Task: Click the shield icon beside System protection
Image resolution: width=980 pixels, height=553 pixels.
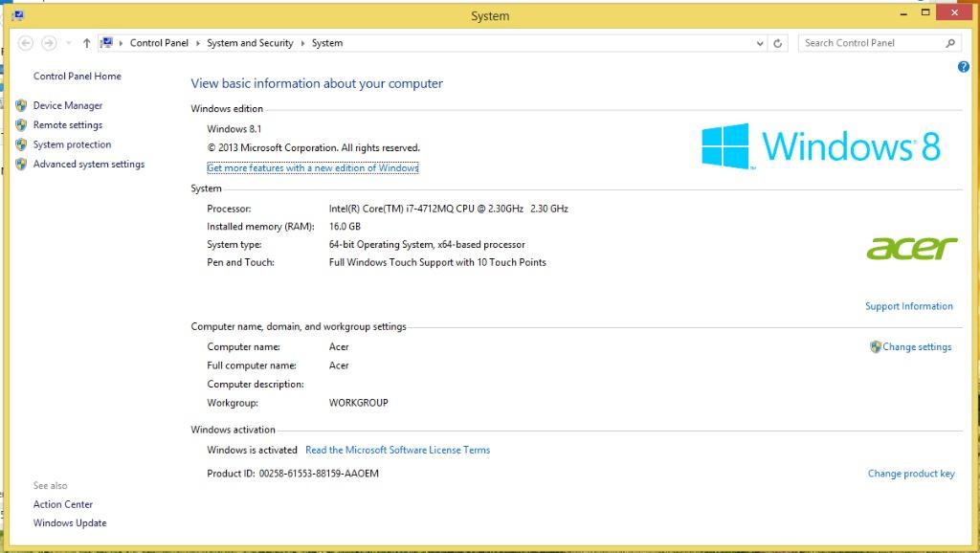Action: [21, 144]
